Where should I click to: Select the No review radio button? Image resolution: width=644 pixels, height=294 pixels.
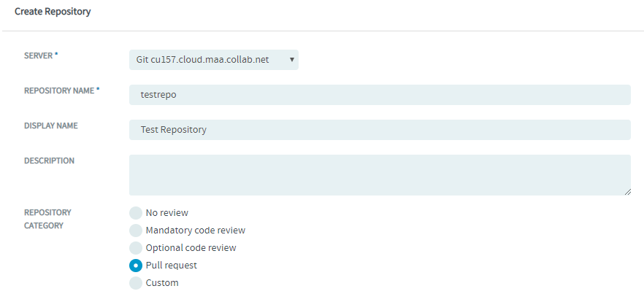[x=136, y=213]
